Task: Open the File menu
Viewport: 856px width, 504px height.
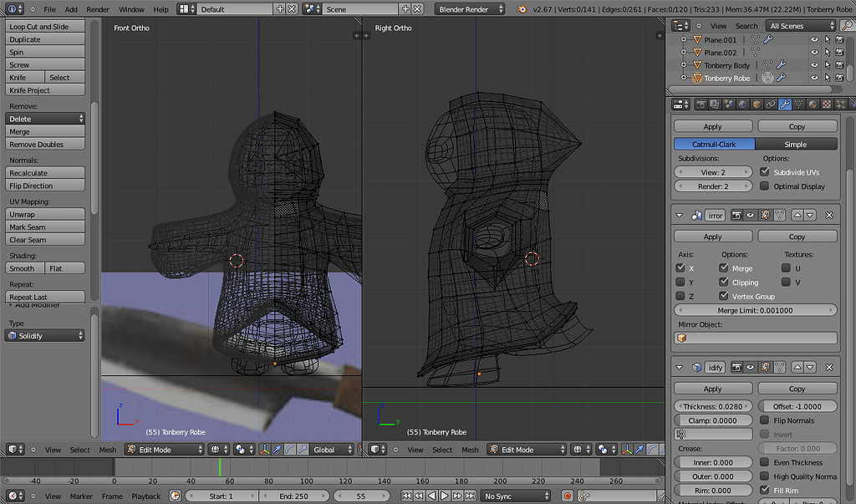Action: tap(49, 9)
